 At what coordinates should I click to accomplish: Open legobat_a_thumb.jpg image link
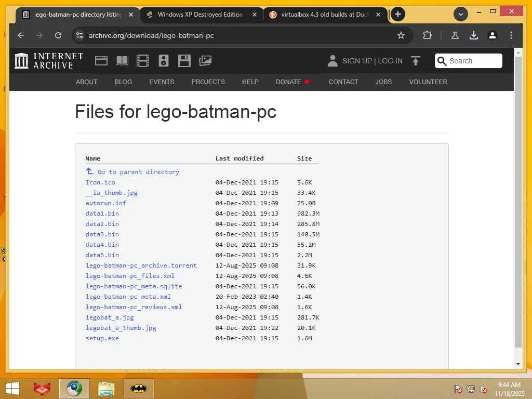121,328
